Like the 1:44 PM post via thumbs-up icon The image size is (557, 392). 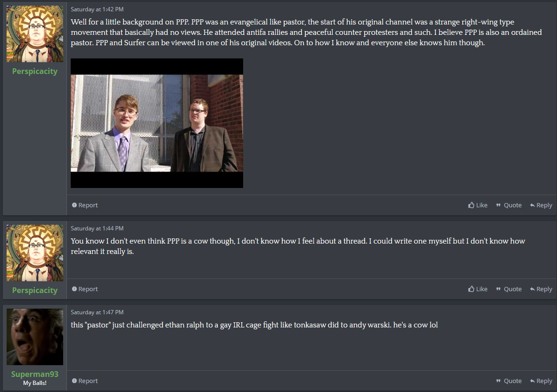point(471,289)
